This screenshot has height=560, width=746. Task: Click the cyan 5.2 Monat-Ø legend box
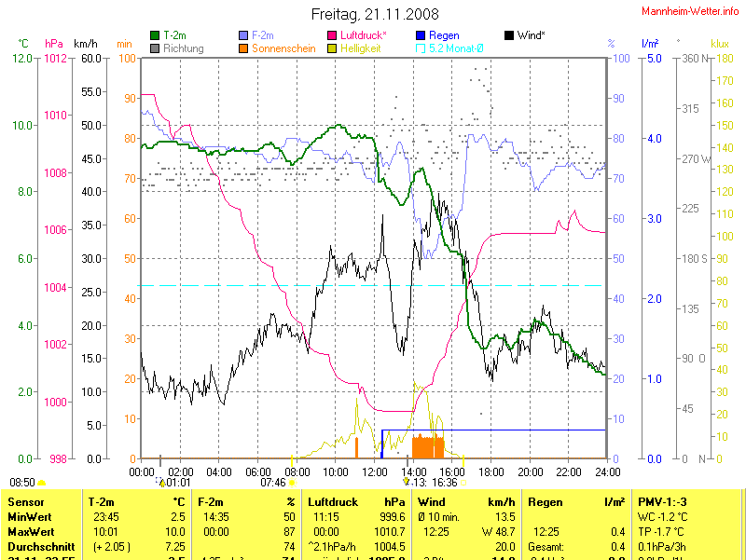(421, 48)
